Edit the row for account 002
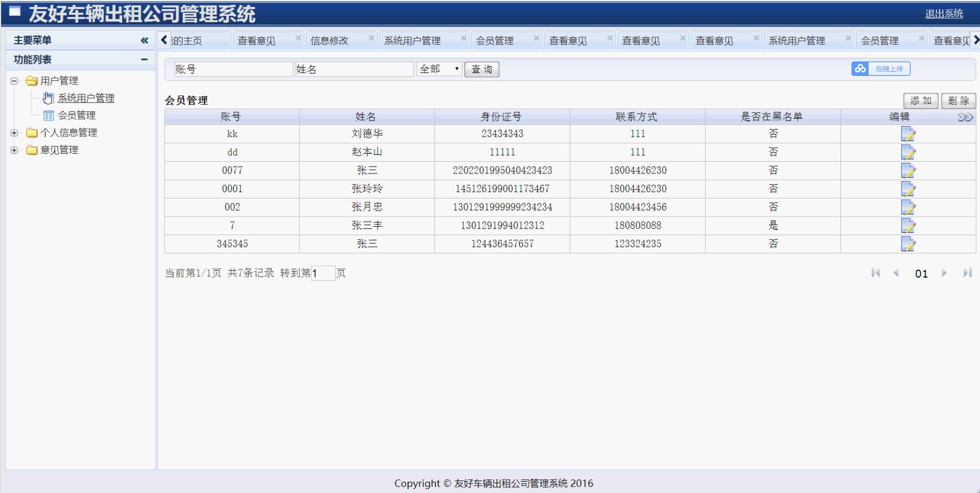This screenshot has width=980, height=493. tap(908, 207)
